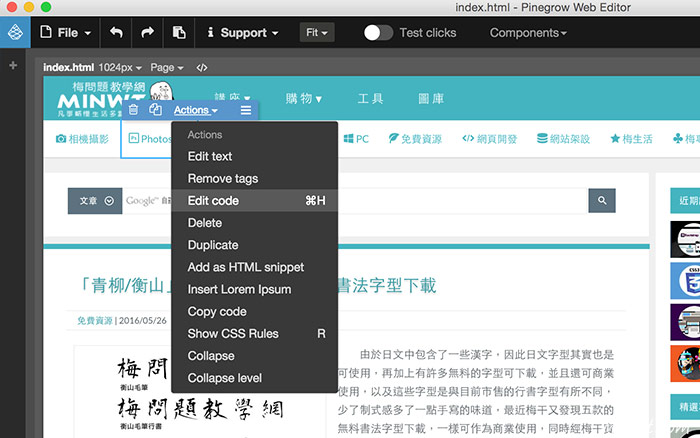
Task: Click the index.html page tab label
Action: [x=68, y=67]
